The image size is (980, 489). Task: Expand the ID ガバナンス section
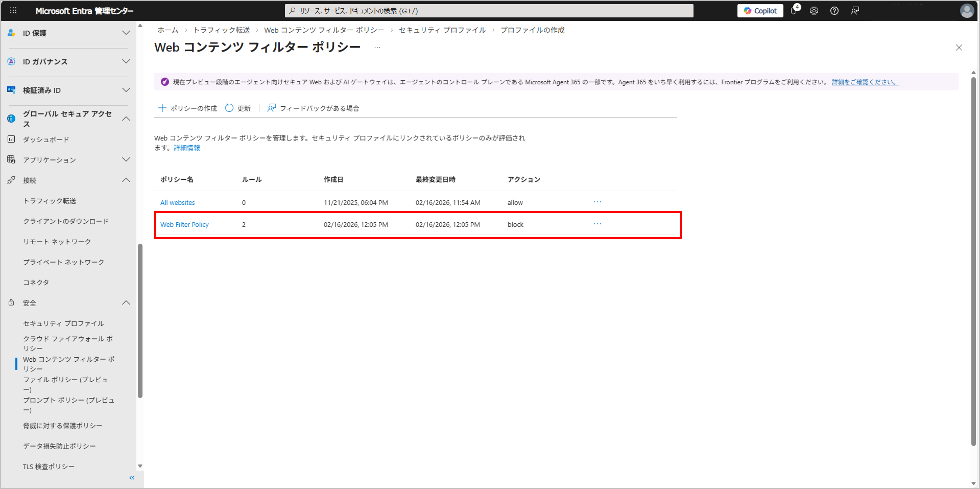[126, 61]
